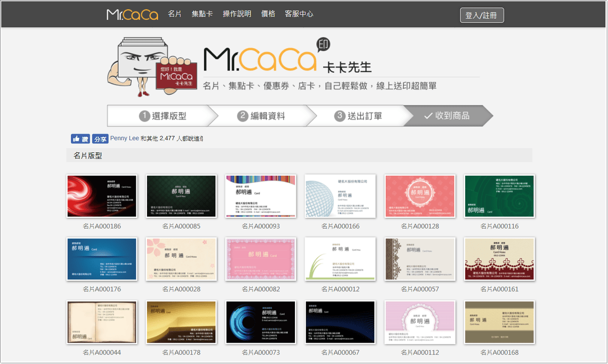Screen dimensions: 608x364
Task: Click the label 名片A000044
Action: click(102, 353)
